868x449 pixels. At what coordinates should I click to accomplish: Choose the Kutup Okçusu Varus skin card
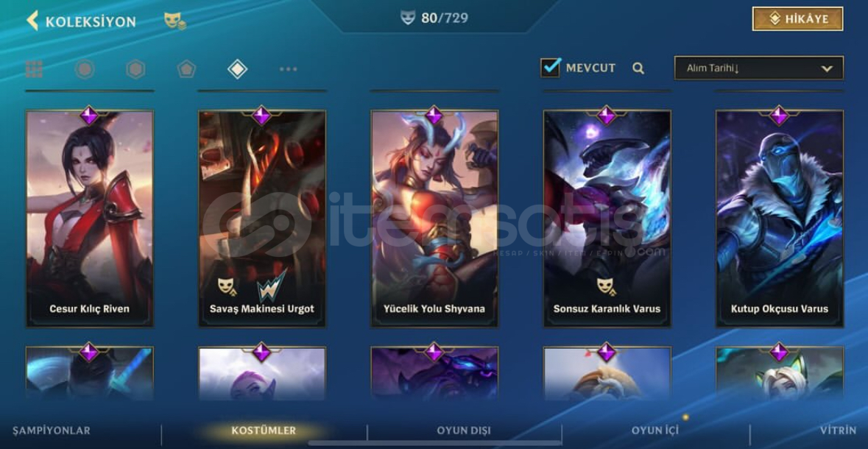pyautogui.click(x=780, y=219)
